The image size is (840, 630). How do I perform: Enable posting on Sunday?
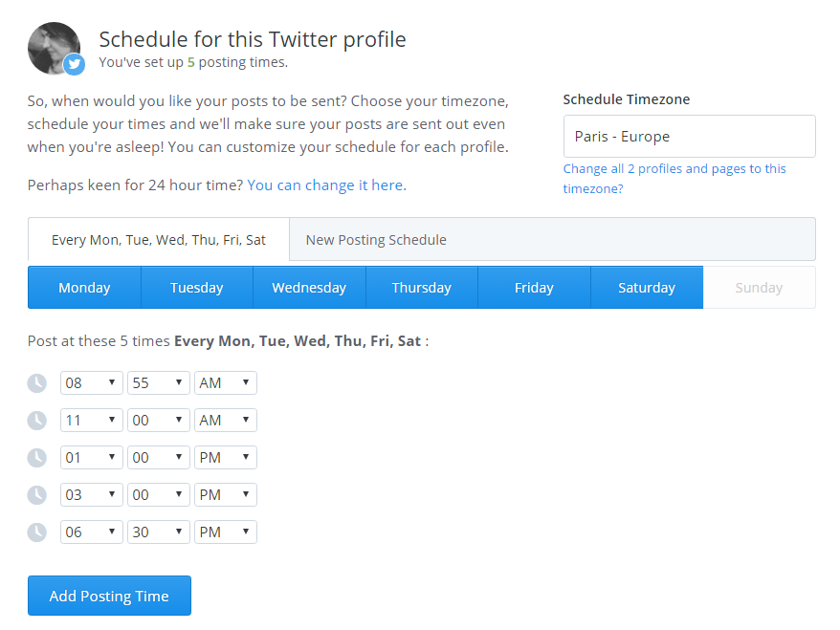pos(759,287)
